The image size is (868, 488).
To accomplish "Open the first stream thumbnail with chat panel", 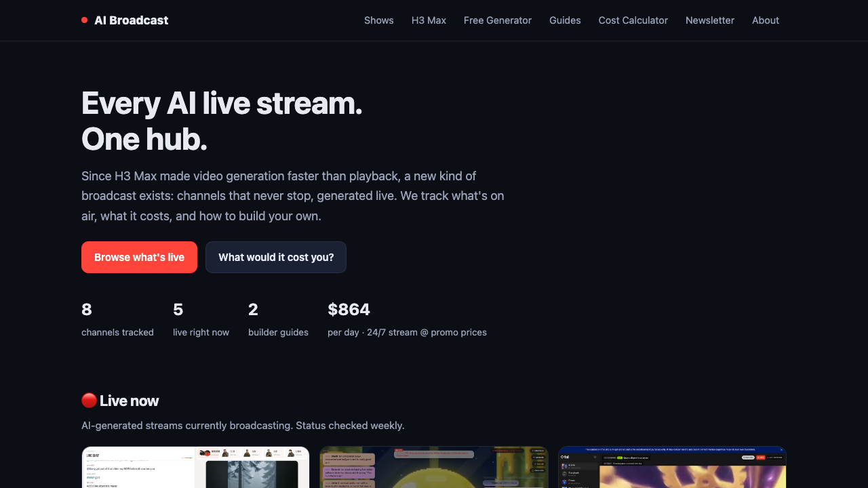I will pos(195,467).
